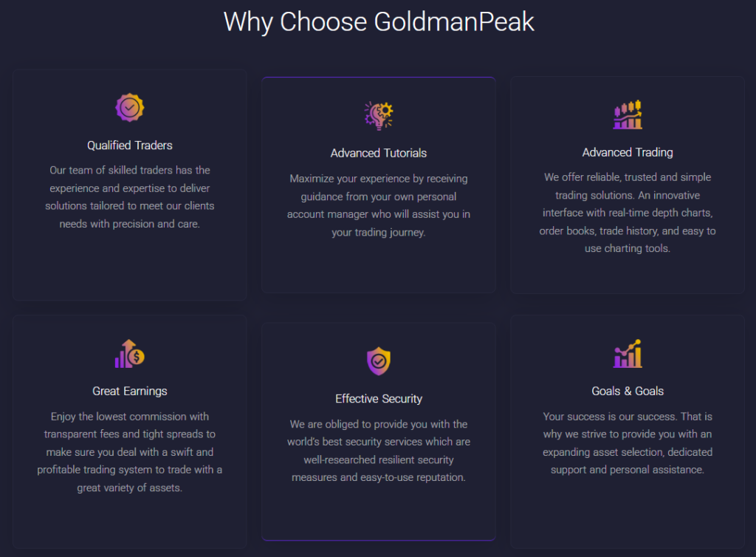Click the Advanced Trading description paragraph
Screen dimensions: 756x557
[x=628, y=213]
